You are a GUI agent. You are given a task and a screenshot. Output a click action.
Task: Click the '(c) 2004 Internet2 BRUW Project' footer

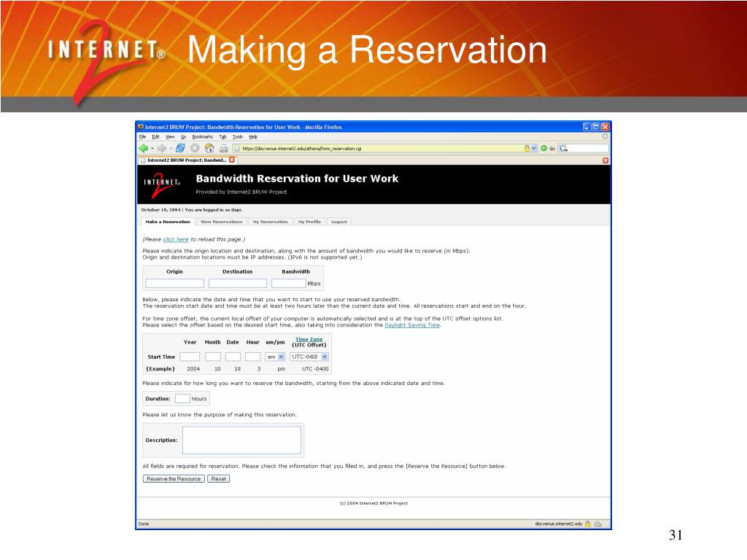click(x=373, y=503)
